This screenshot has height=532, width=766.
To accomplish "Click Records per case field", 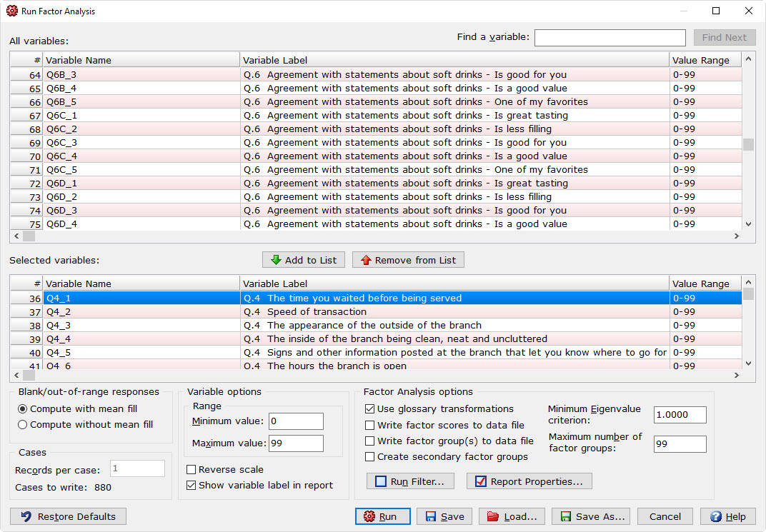I will 137,468.
